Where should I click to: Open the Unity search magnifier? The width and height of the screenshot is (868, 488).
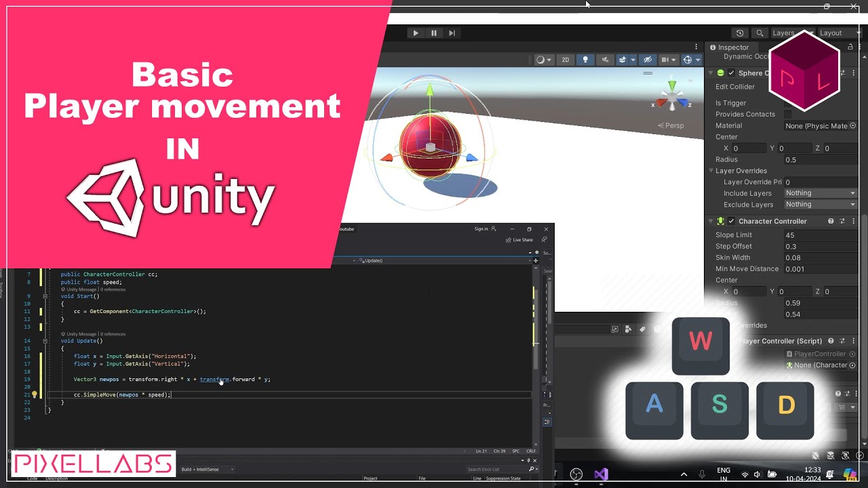[x=759, y=33]
